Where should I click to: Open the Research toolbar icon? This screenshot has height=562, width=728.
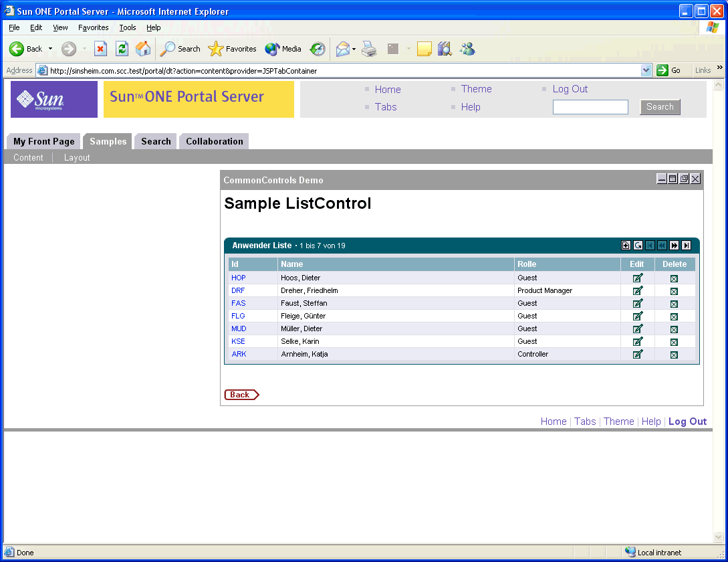click(x=445, y=49)
